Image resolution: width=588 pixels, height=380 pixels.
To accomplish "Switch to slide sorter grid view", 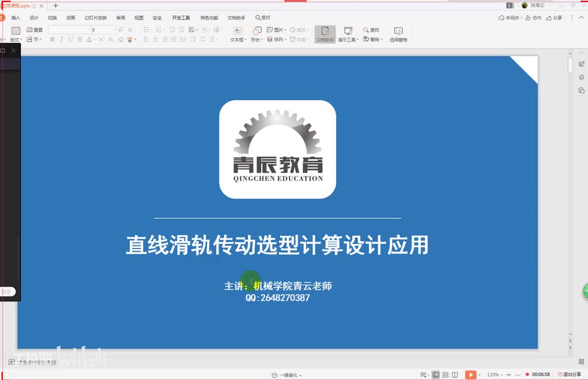I will tap(445, 375).
